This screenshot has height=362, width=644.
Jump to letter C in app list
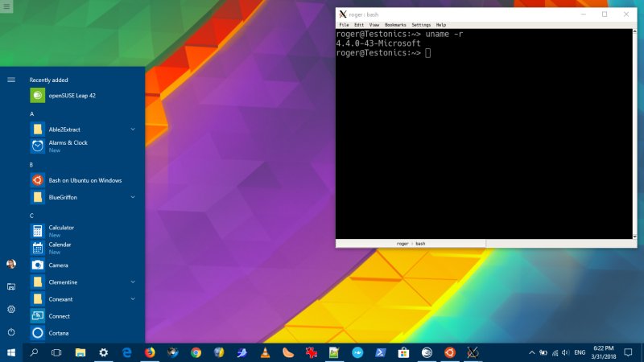(x=31, y=216)
